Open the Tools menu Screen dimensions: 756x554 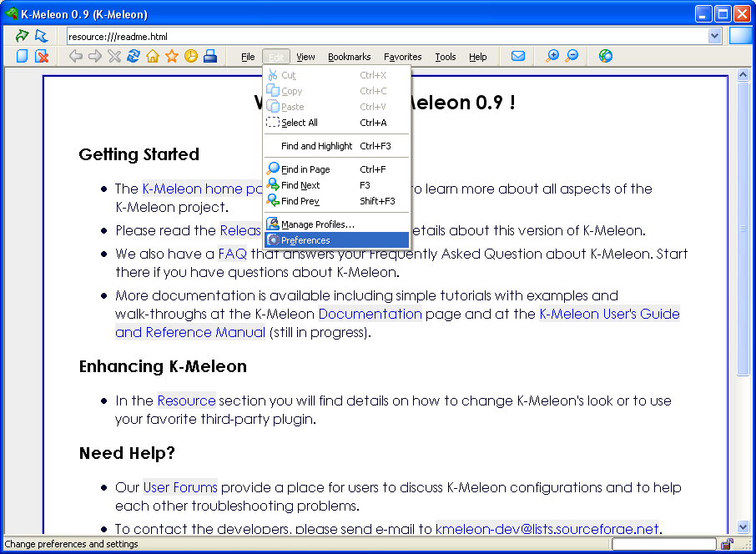tap(446, 57)
